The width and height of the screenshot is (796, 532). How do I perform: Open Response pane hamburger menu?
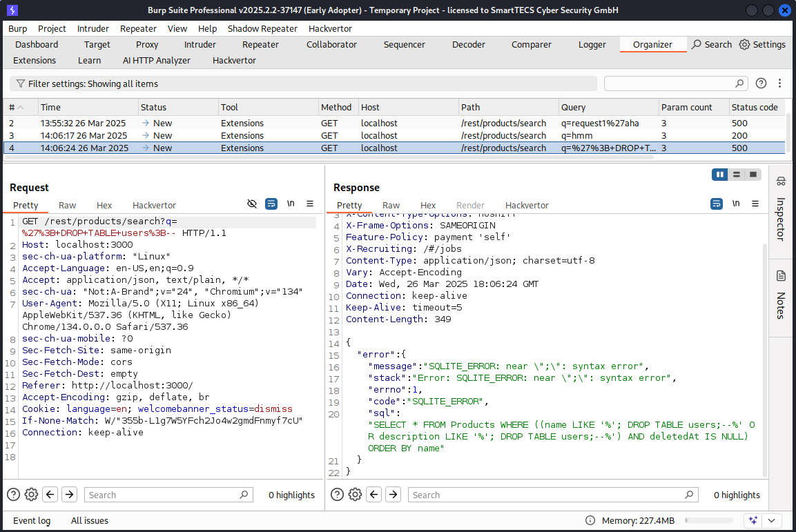[755, 204]
